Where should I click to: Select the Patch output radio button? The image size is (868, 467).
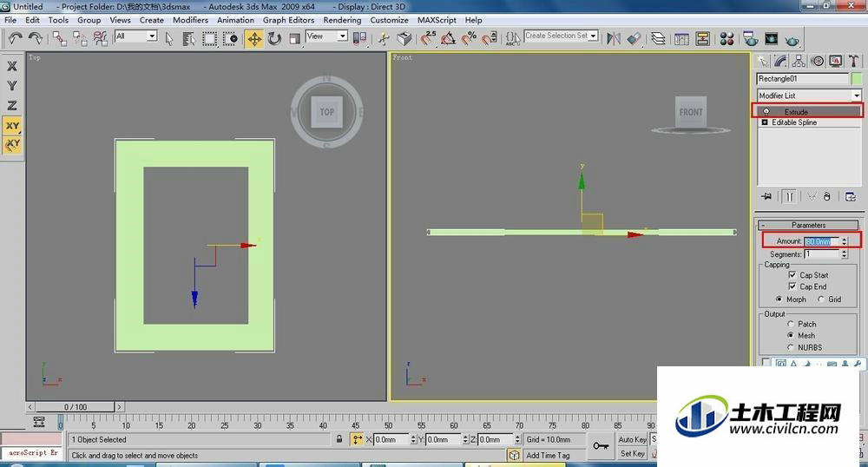[x=791, y=324]
